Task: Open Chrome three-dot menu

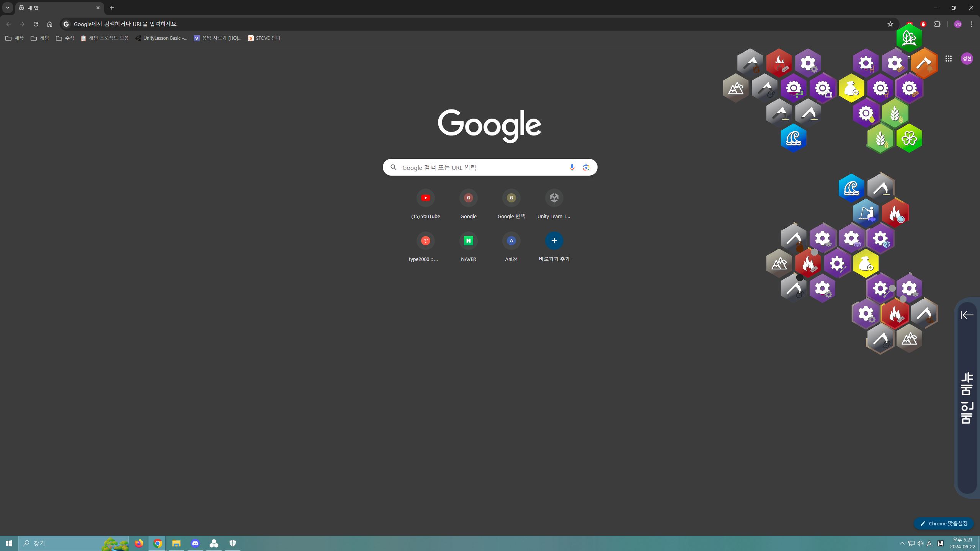Action: pyautogui.click(x=971, y=24)
